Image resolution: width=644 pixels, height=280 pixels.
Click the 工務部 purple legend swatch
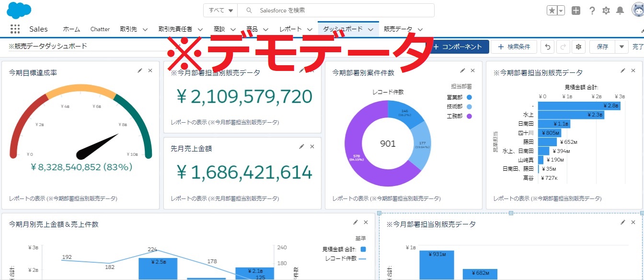pyautogui.click(x=469, y=116)
